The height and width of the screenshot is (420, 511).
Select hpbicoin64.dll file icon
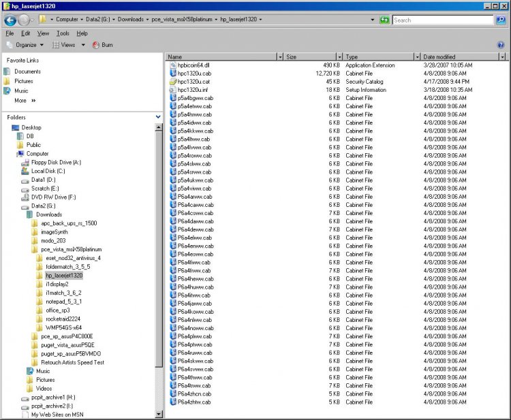(x=173, y=65)
